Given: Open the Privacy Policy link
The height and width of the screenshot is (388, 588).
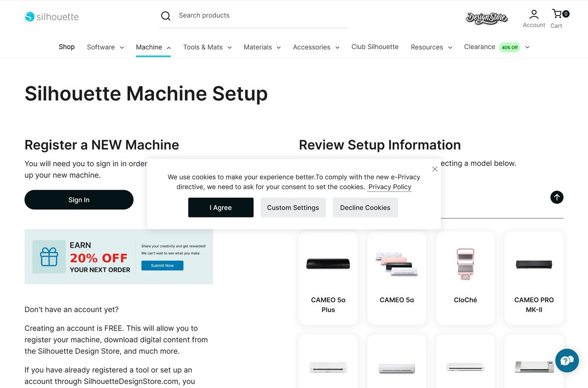Looking at the screenshot, I should [390, 187].
